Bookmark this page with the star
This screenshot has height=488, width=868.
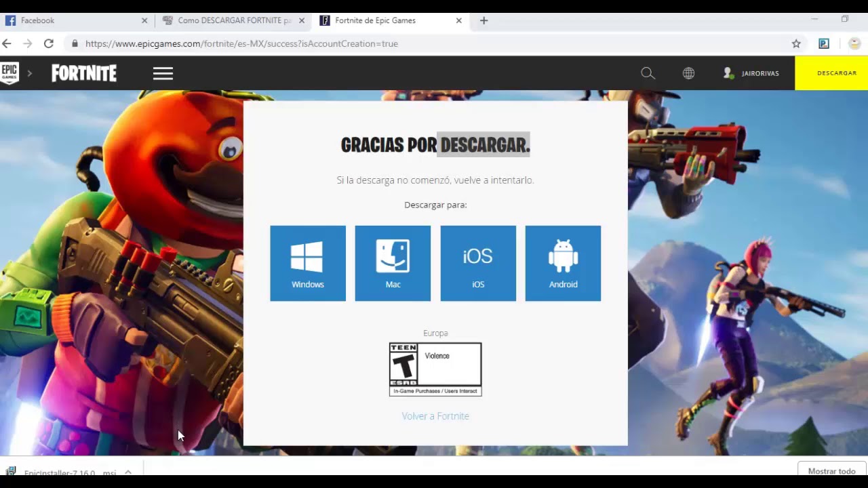coord(796,43)
